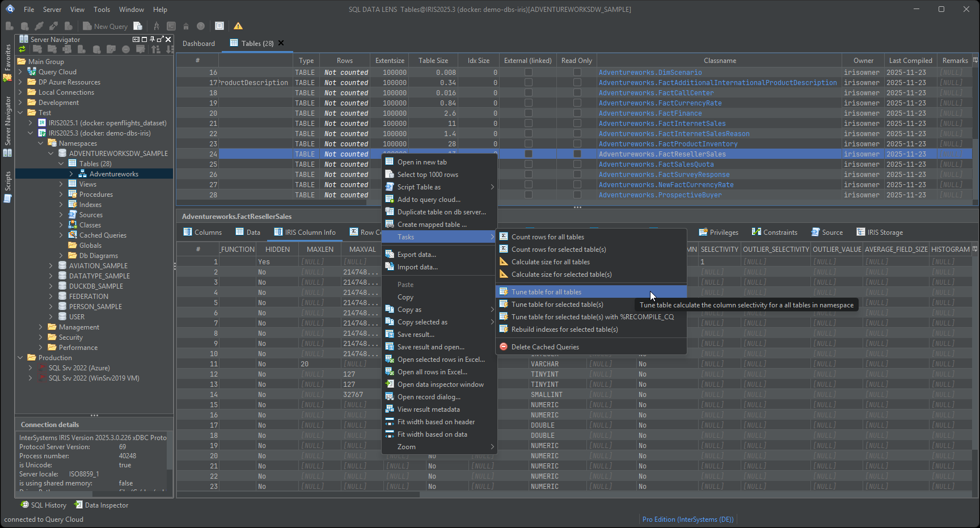980x528 pixels.
Task: Open Adventureworks.DimScenario classname link
Action: [x=650, y=73]
